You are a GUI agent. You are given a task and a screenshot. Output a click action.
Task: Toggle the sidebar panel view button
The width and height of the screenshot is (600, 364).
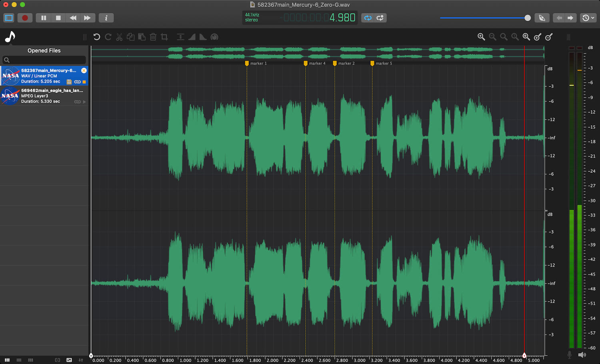click(9, 18)
